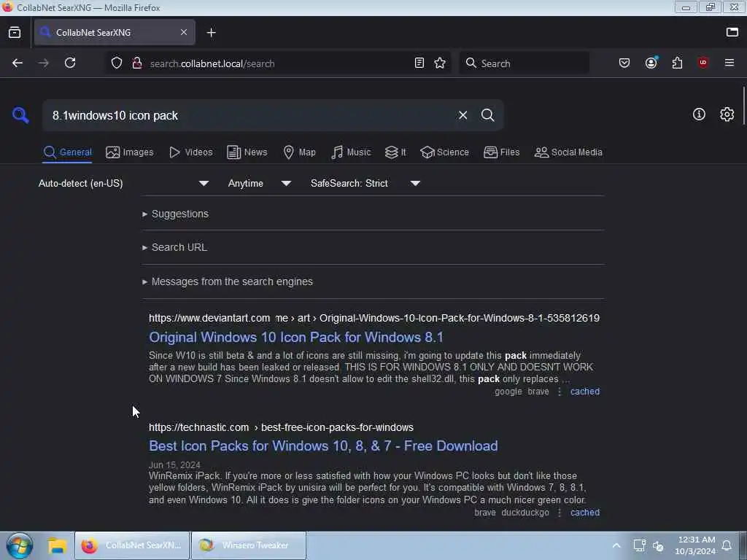Show hidden system tray icons
Viewport: 747px width, 560px height.
pos(616,545)
